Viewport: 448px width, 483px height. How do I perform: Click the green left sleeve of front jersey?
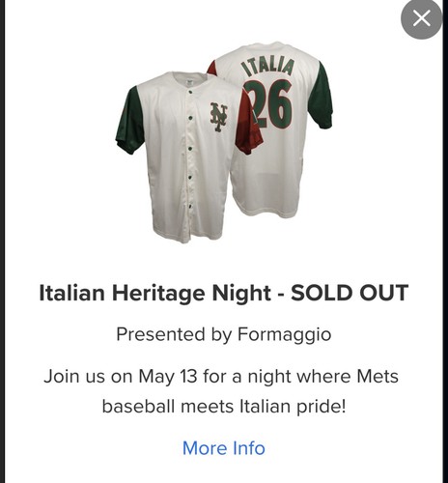(128, 123)
